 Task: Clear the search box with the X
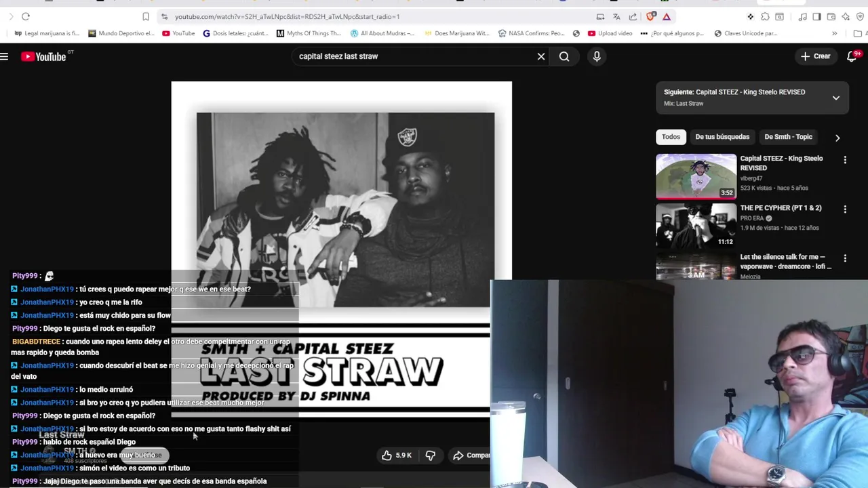(x=541, y=56)
